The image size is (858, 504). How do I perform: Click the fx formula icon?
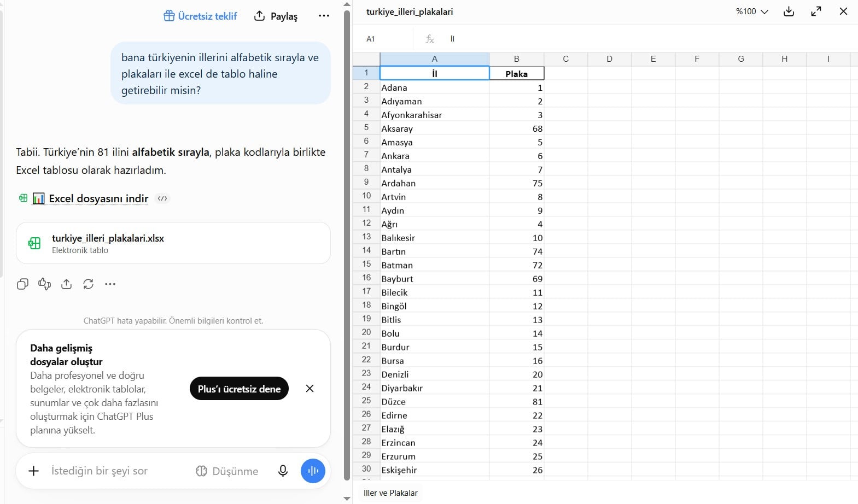click(430, 39)
